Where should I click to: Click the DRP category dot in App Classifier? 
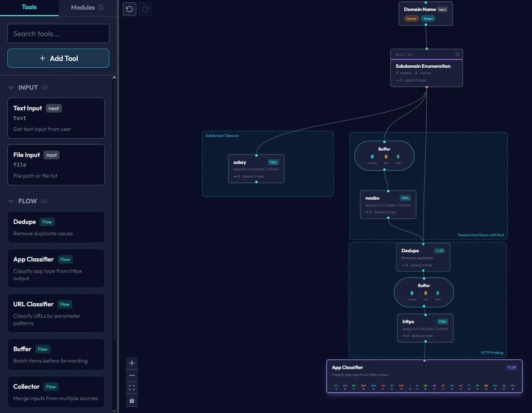tap(425, 388)
